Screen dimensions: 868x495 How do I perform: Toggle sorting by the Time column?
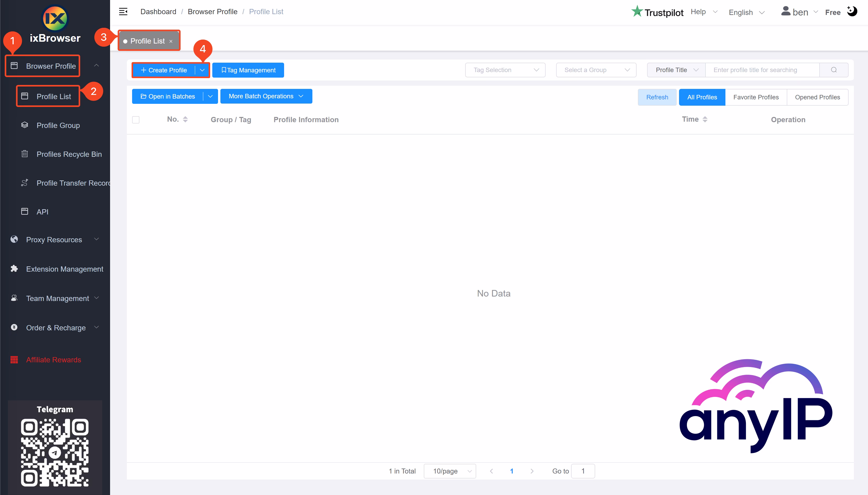click(x=705, y=119)
